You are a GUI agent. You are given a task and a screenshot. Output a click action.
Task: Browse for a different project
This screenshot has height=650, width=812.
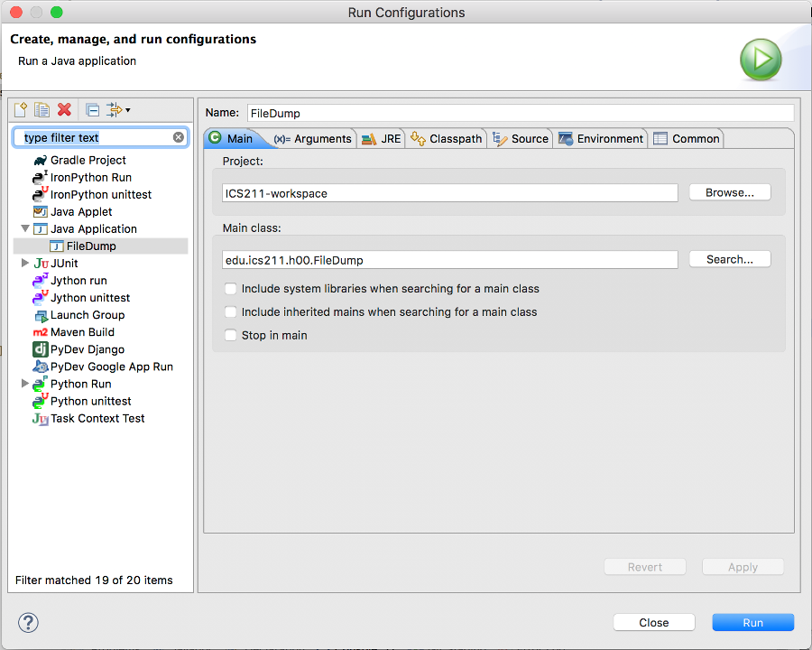click(729, 192)
